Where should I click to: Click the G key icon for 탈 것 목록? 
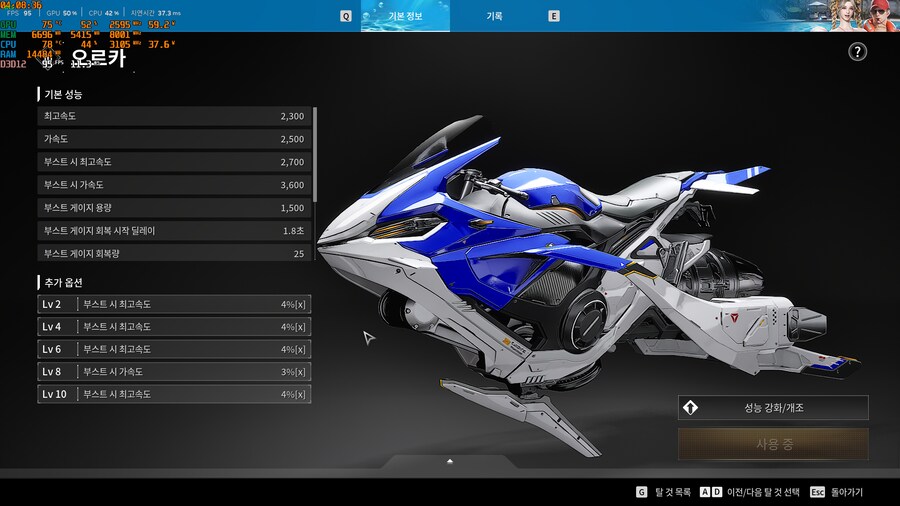641,492
